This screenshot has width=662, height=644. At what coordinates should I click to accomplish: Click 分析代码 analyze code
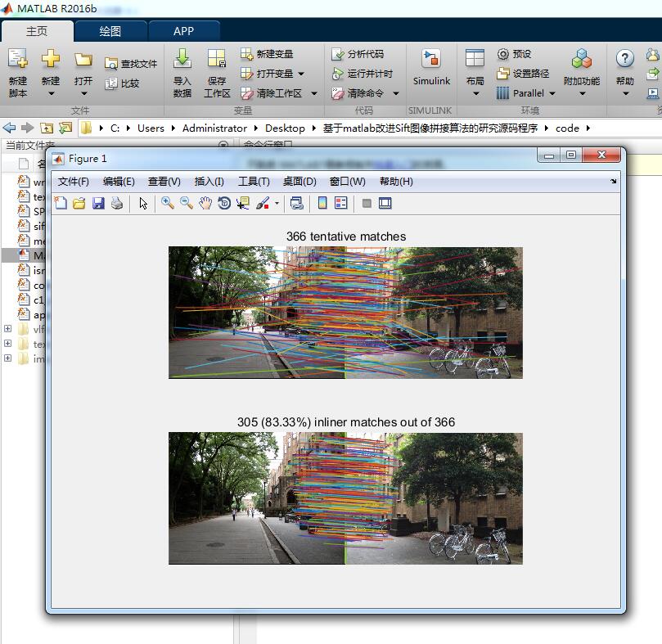point(358,54)
